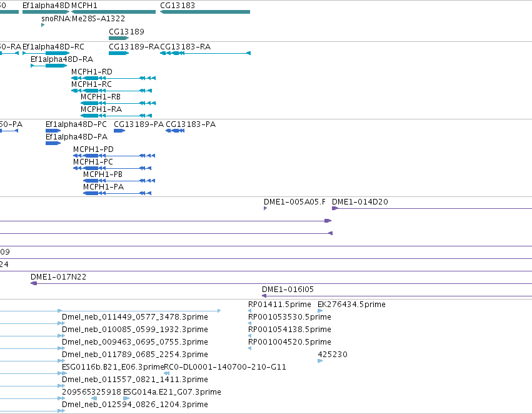Select Dmel_neb_011789_0685_2254.3prime label

click(x=135, y=355)
